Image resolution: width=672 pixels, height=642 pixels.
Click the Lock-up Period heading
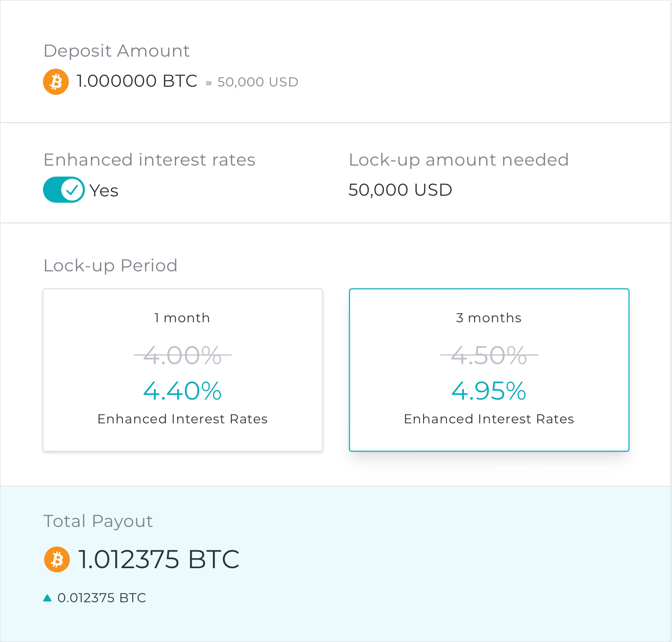click(110, 266)
